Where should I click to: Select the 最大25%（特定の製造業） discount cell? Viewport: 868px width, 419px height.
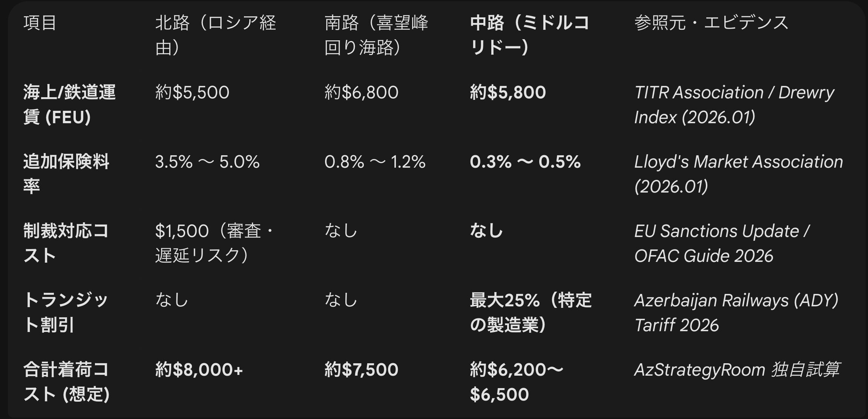tap(531, 312)
